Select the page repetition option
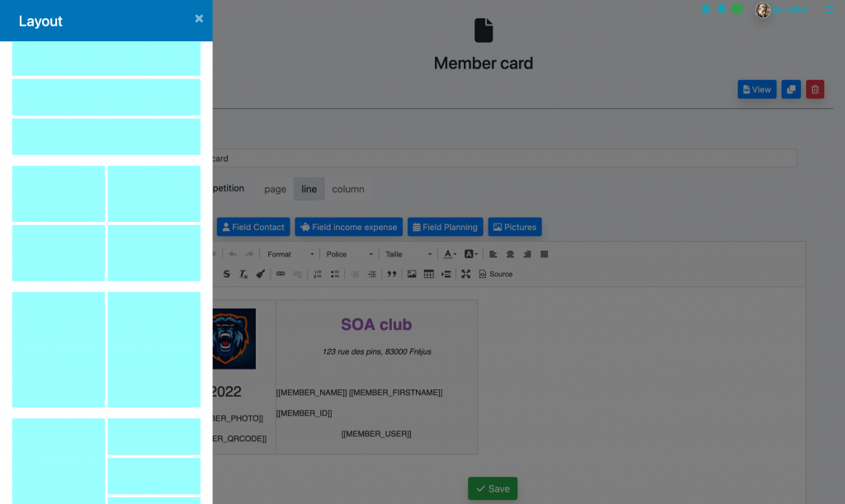The image size is (845, 504). click(x=275, y=189)
